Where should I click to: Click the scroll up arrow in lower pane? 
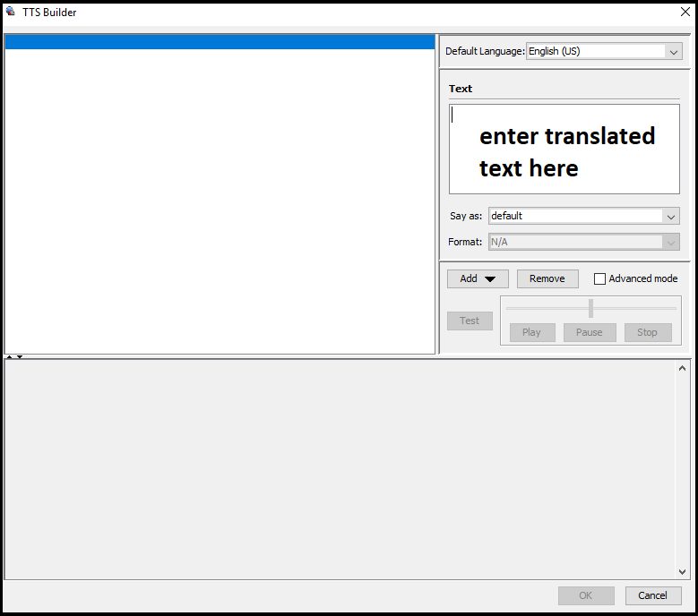682,368
